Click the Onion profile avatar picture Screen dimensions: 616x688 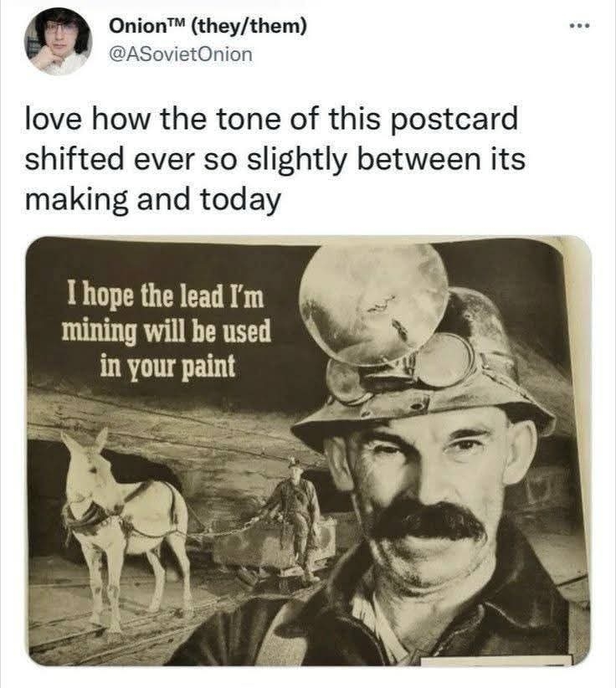57,41
